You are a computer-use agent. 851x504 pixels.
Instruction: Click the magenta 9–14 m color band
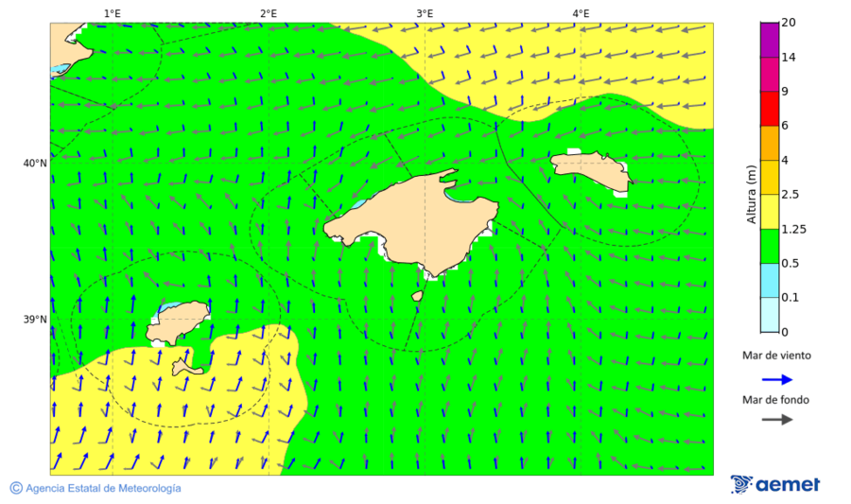pyautogui.click(x=770, y=75)
